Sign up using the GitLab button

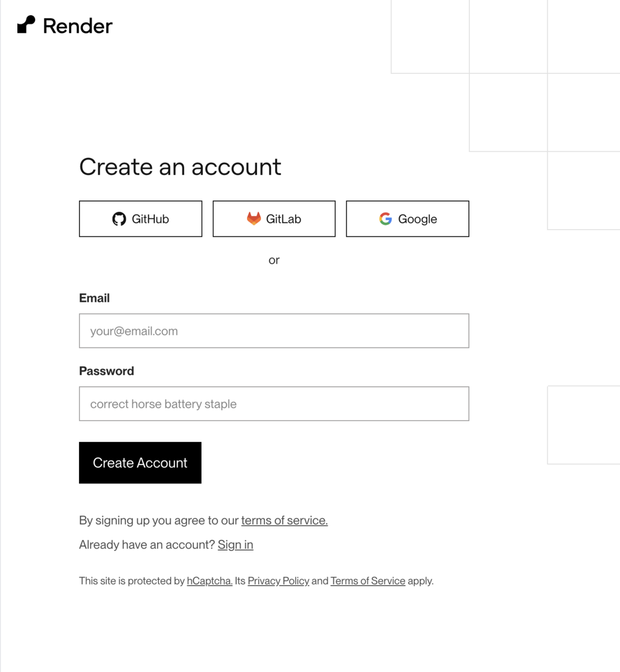(274, 219)
